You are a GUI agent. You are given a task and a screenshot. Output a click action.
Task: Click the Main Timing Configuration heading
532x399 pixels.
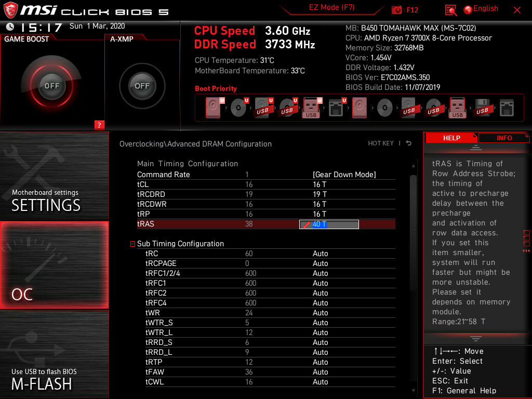pos(187,164)
